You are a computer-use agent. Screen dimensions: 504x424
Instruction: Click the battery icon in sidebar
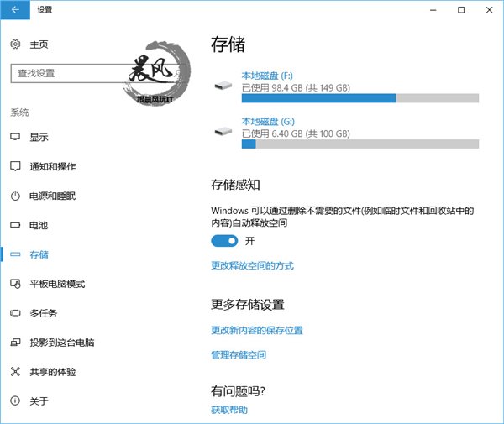[15, 225]
